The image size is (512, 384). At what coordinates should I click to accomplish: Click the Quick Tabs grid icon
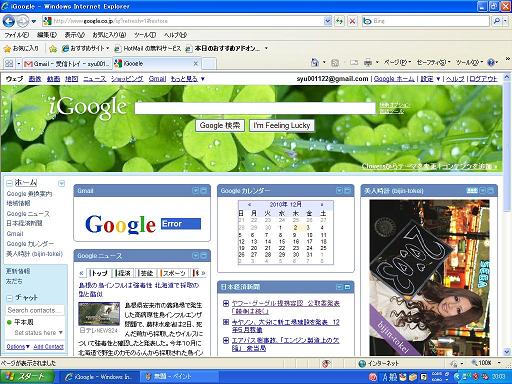pos(9,63)
